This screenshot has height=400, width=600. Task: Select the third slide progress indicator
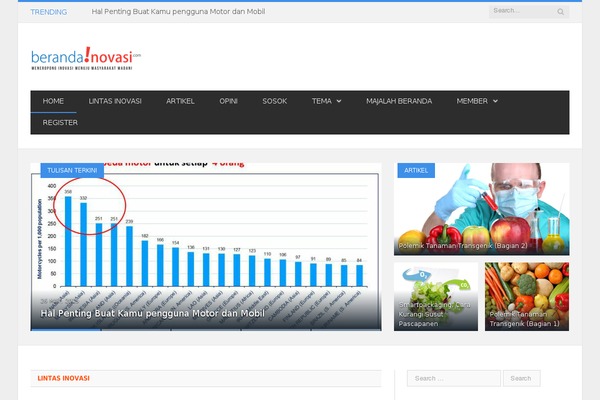pos(206,330)
